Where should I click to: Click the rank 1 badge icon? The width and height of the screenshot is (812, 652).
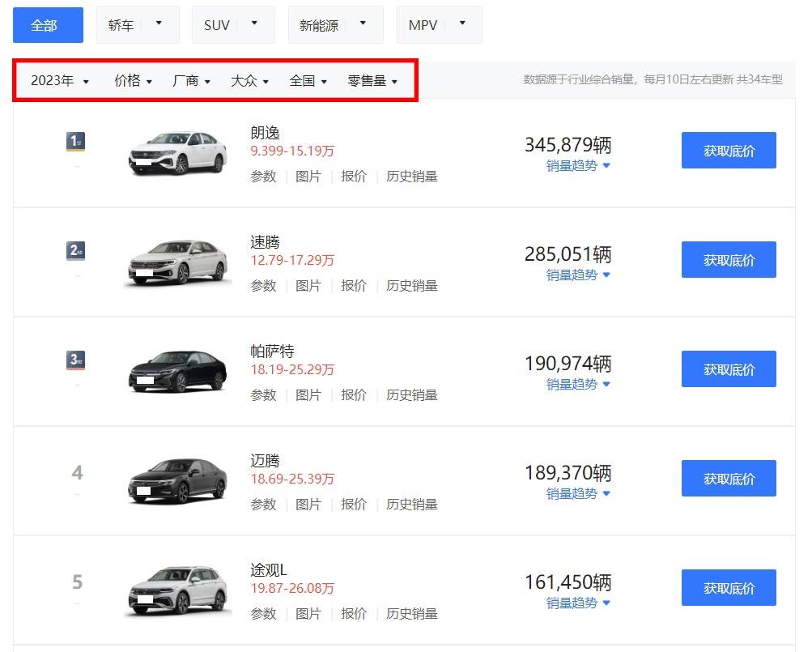pos(75,142)
